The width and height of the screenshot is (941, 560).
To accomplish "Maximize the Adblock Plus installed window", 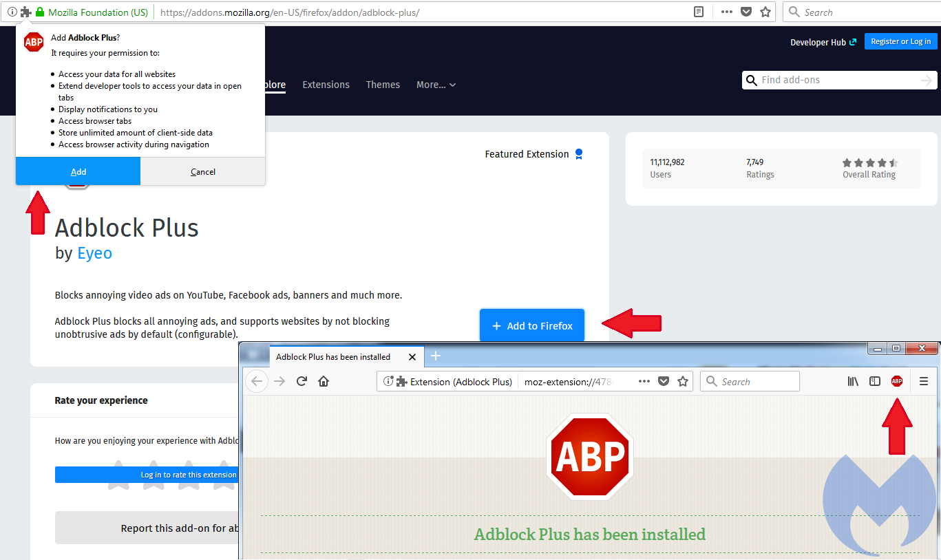I will (x=896, y=349).
